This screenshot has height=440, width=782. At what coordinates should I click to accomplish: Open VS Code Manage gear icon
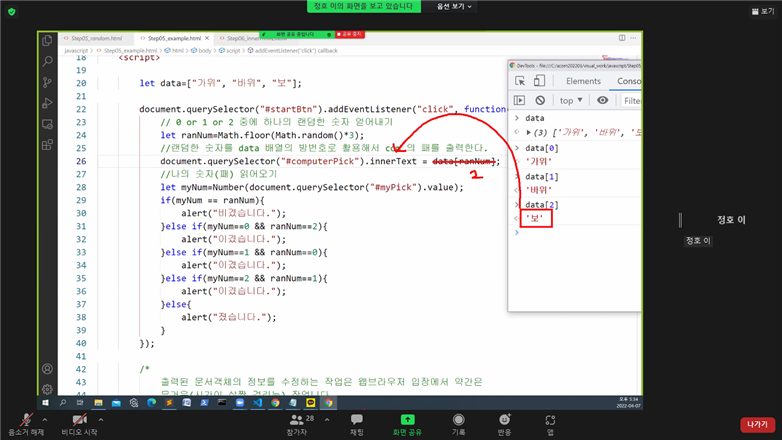pyautogui.click(x=47, y=389)
